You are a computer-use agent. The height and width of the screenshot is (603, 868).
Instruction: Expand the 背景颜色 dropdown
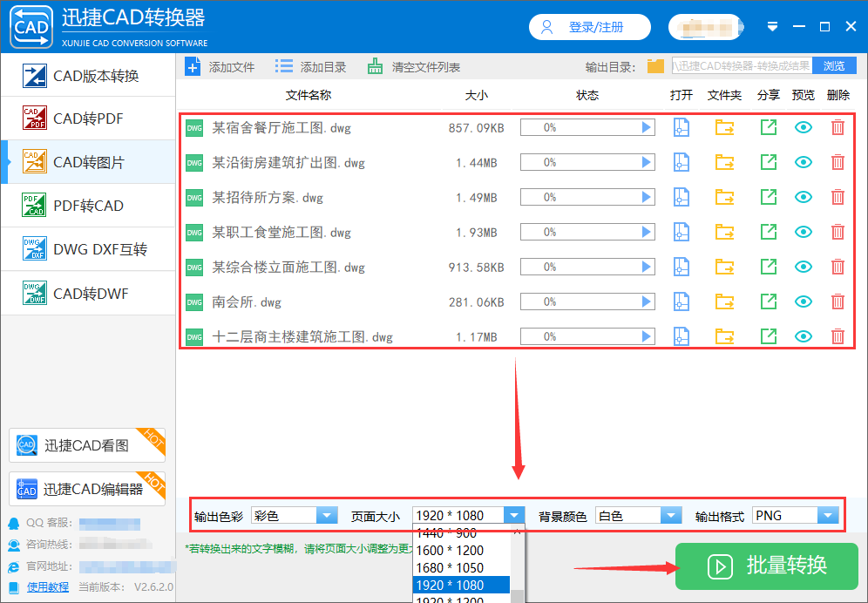click(x=671, y=516)
